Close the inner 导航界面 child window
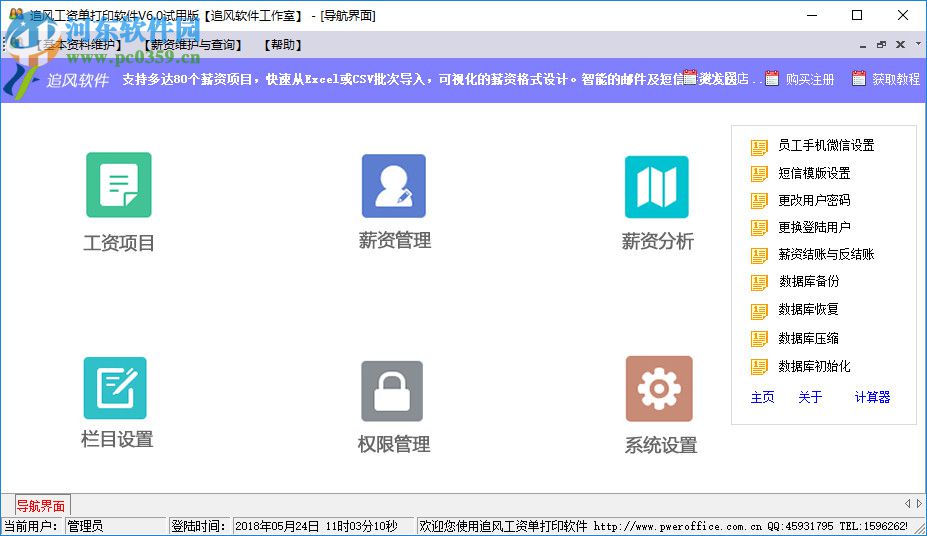The height and width of the screenshot is (536, 927). (x=900, y=44)
